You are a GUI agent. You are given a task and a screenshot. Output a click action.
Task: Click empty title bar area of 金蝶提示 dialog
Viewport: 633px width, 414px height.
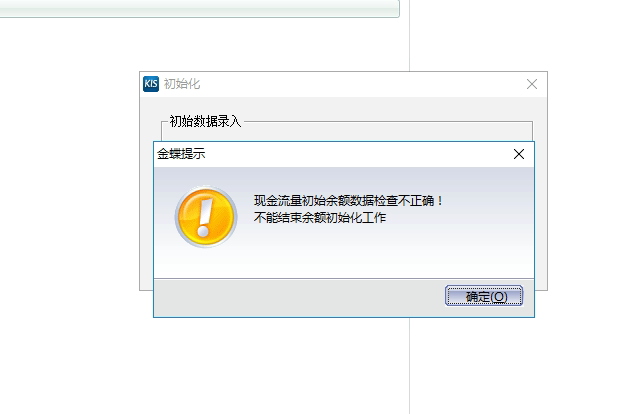coord(355,154)
